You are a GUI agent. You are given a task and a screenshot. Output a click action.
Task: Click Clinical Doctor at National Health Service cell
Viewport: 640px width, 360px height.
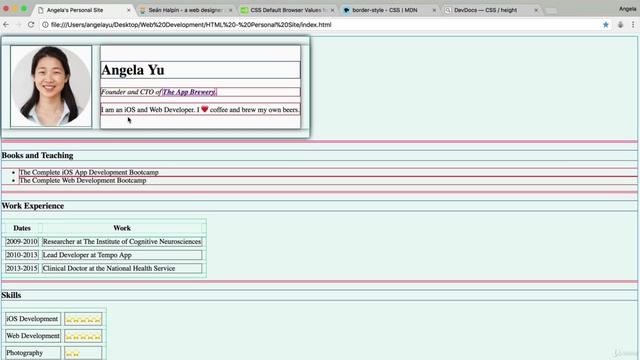(122, 269)
